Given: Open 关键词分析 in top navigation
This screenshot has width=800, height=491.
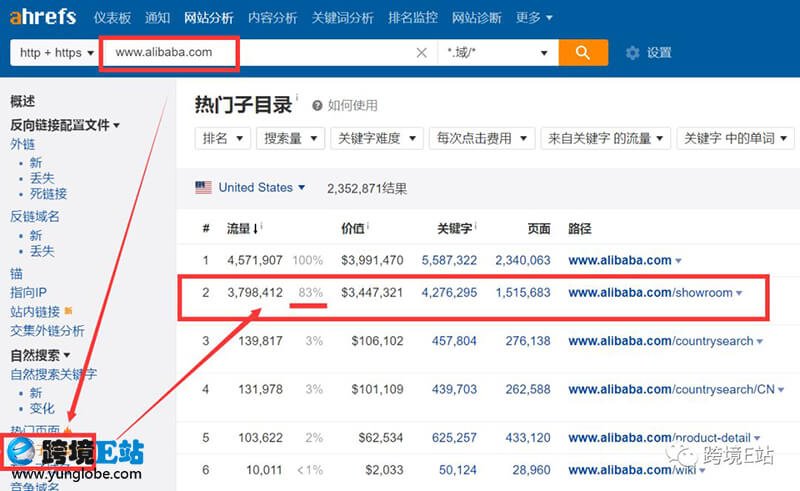Looking at the screenshot, I should (342, 18).
